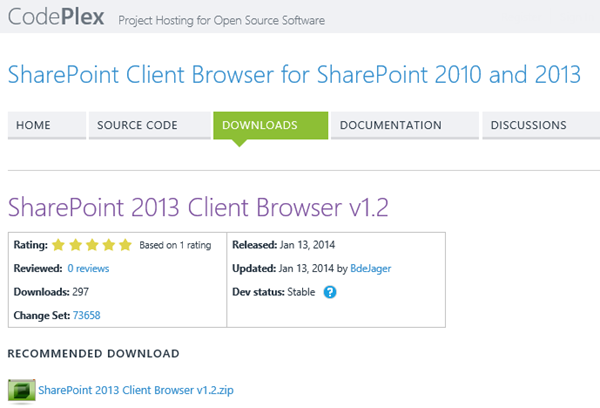Go to the DISCUSSIONS tab
Image resolution: width=600 pixels, height=408 pixels.
[x=529, y=125]
